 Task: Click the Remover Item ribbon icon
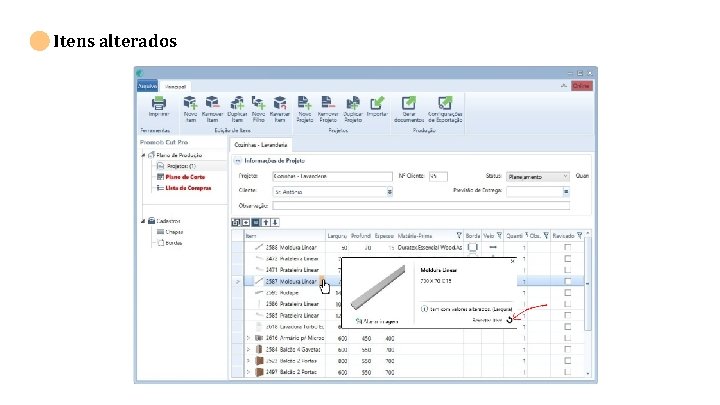[x=212, y=103]
